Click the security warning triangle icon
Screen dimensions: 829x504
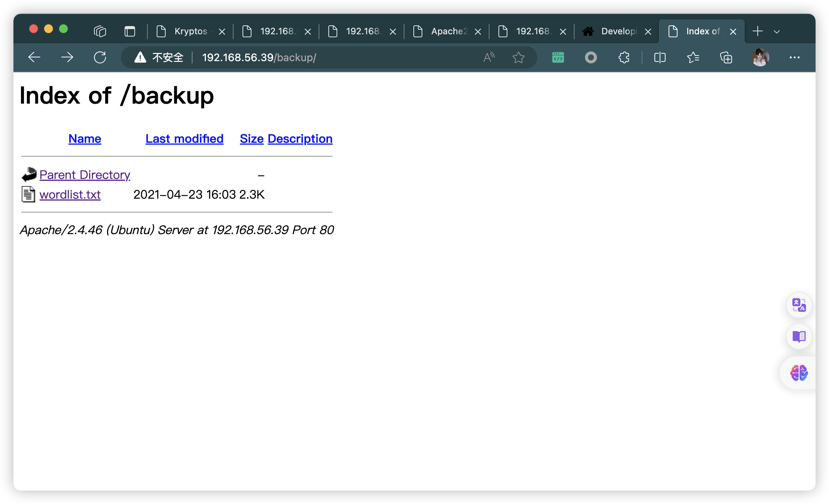pyautogui.click(x=140, y=57)
